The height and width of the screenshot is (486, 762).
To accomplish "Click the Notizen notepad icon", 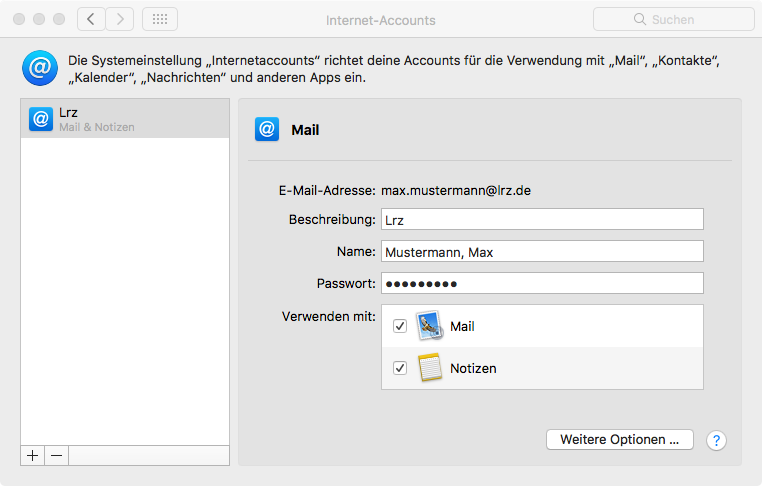I will coord(430,368).
